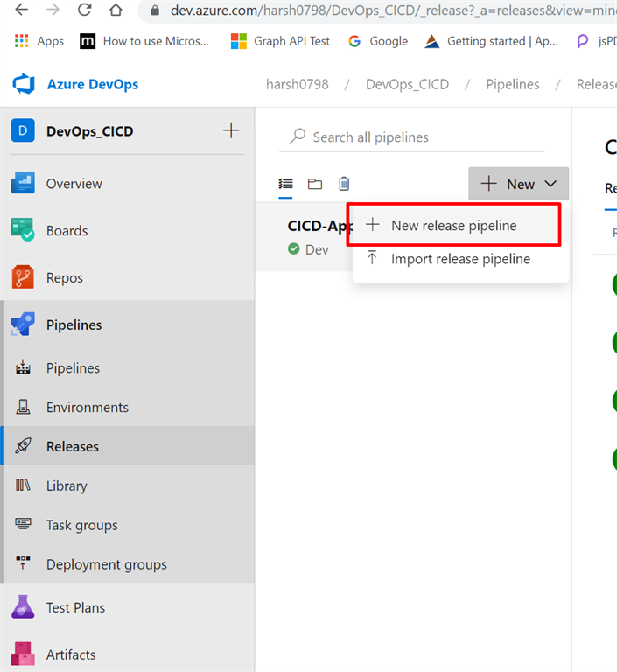Click the Library books icon
Viewport: 617px width, 672px height.
23,485
